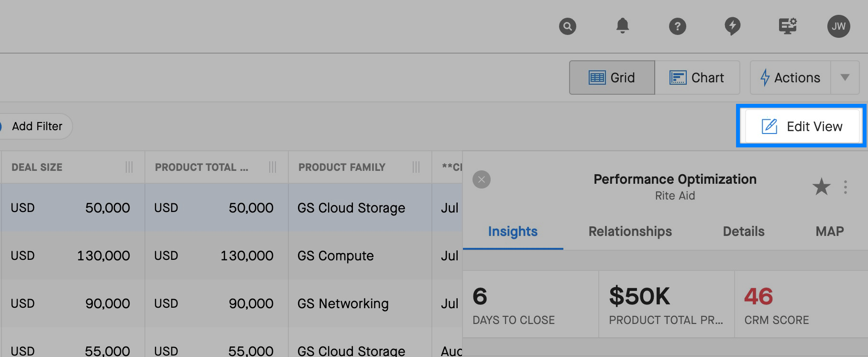The height and width of the screenshot is (357, 868).
Task: Click the Performance Optimization title
Action: [x=675, y=179]
